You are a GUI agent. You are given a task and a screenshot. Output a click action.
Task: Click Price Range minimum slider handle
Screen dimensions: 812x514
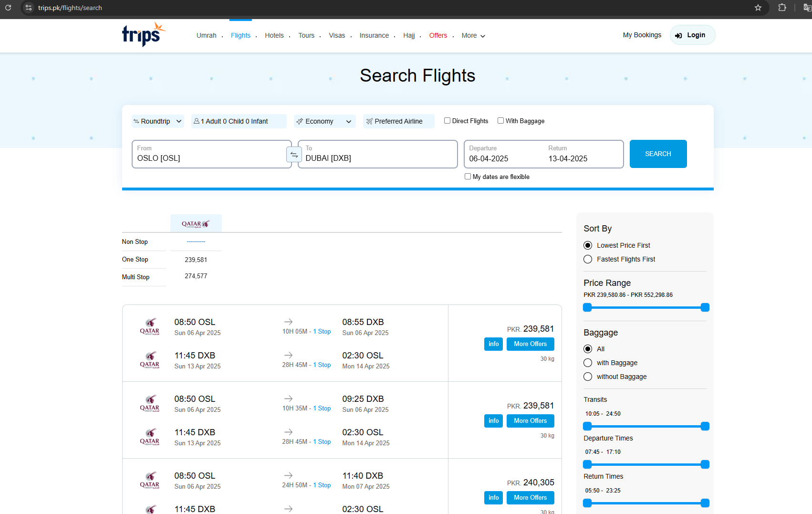(588, 307)
